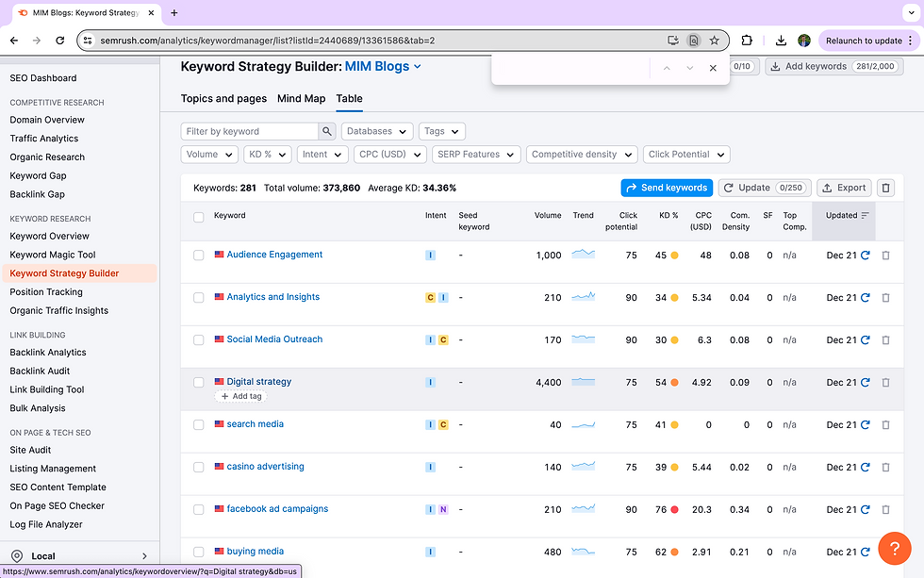Refresh the casino advertising keyword row
924x578 pixels.
tap(866, 468)
